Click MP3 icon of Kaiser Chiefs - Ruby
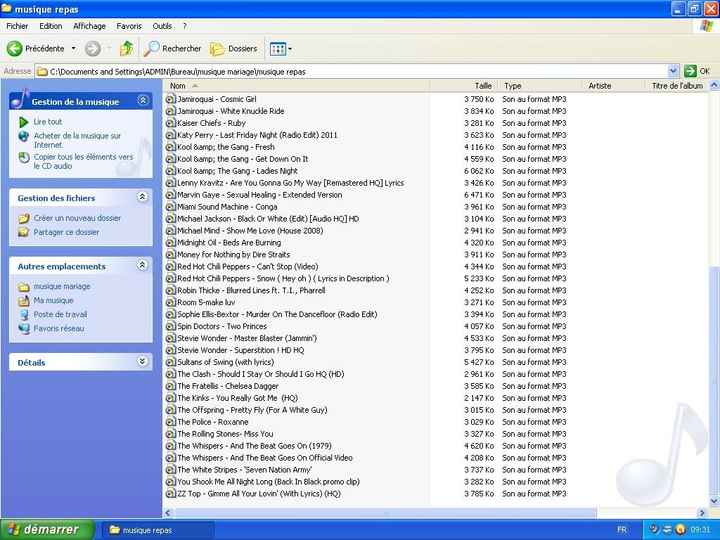720x540 pixels. [170, 123]
